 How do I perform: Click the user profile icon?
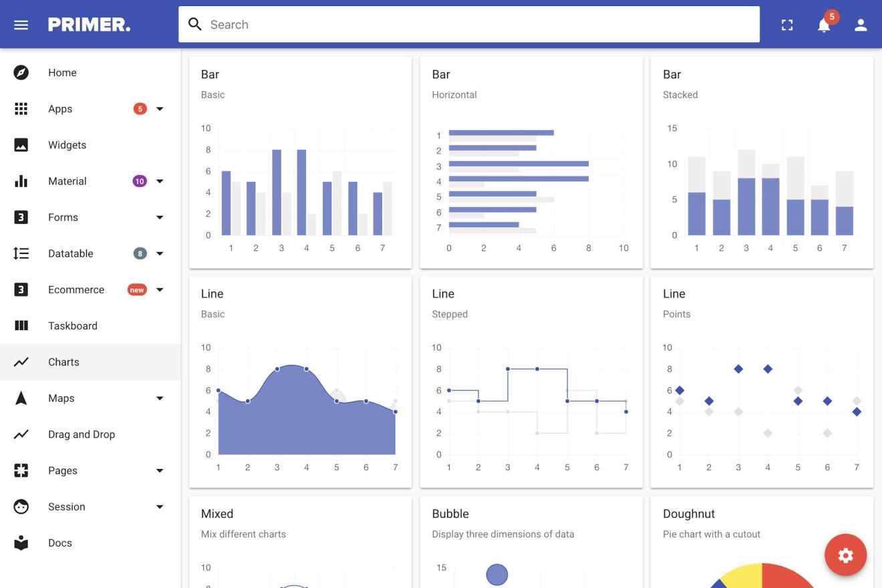861,24
